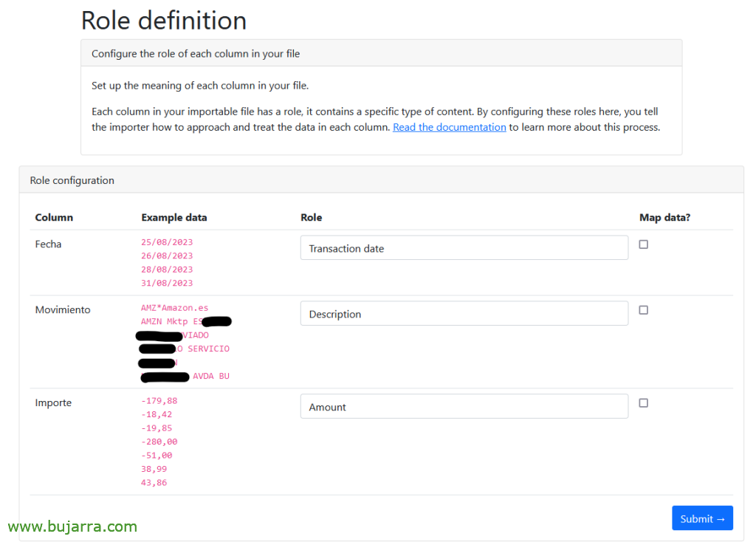
Task: Enable Map data checkbox for Fecha
Action: (643, 244)
